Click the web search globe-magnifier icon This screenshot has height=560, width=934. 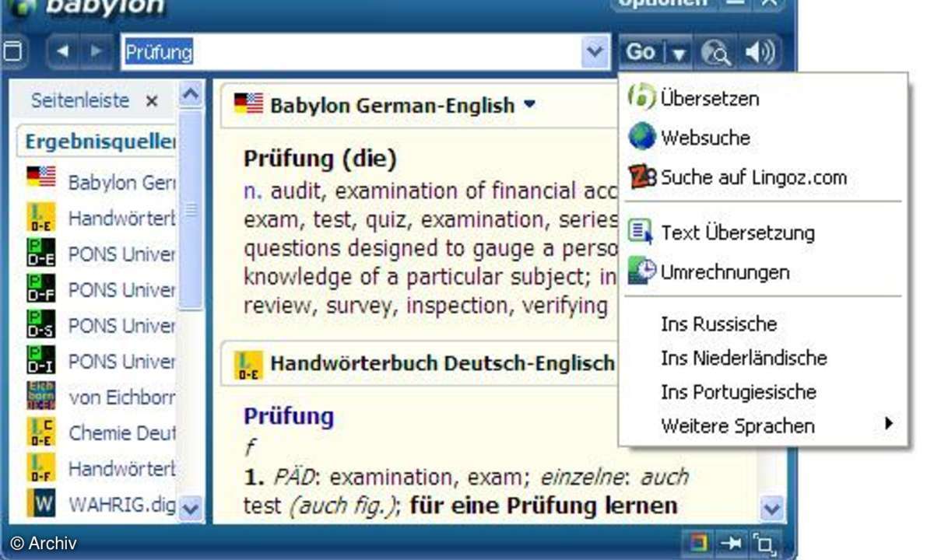click(717, 53)
